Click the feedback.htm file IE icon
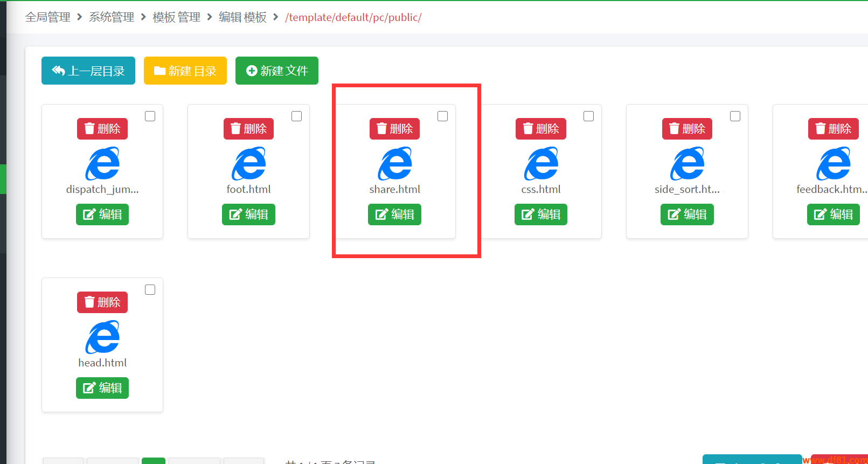This screenshot has height=464, width=868. pyautogui.click(x=834, y=163)
